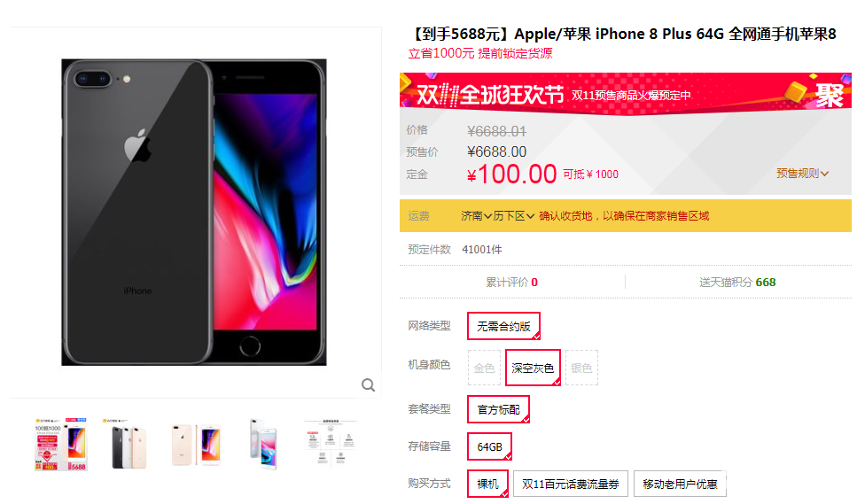Choose the 银色 silver color option

581,368
